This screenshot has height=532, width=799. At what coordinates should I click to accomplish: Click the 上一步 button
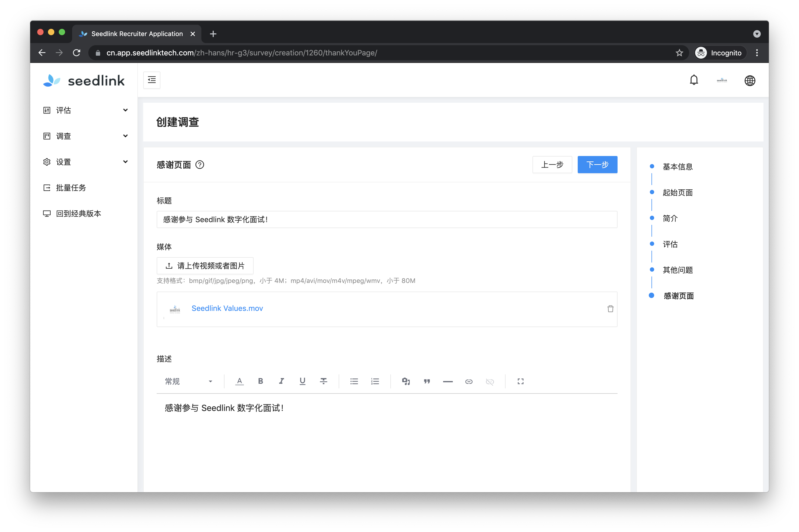552,165
